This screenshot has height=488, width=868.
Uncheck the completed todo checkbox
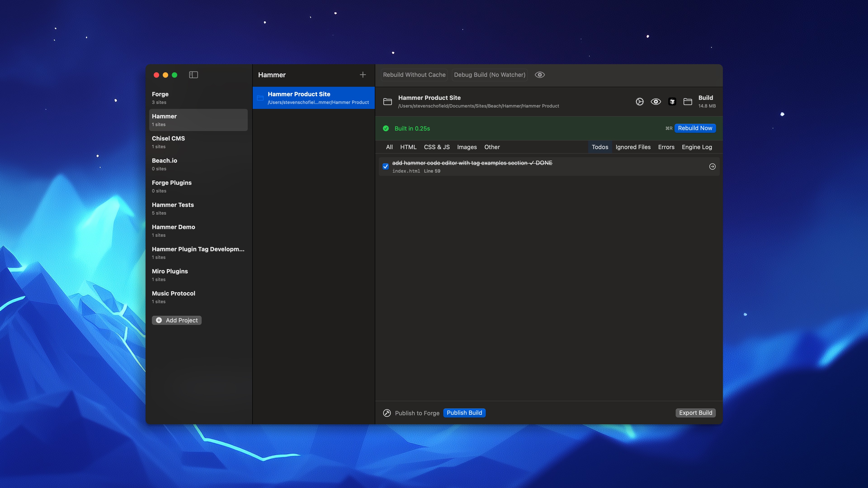pos(385,166)
